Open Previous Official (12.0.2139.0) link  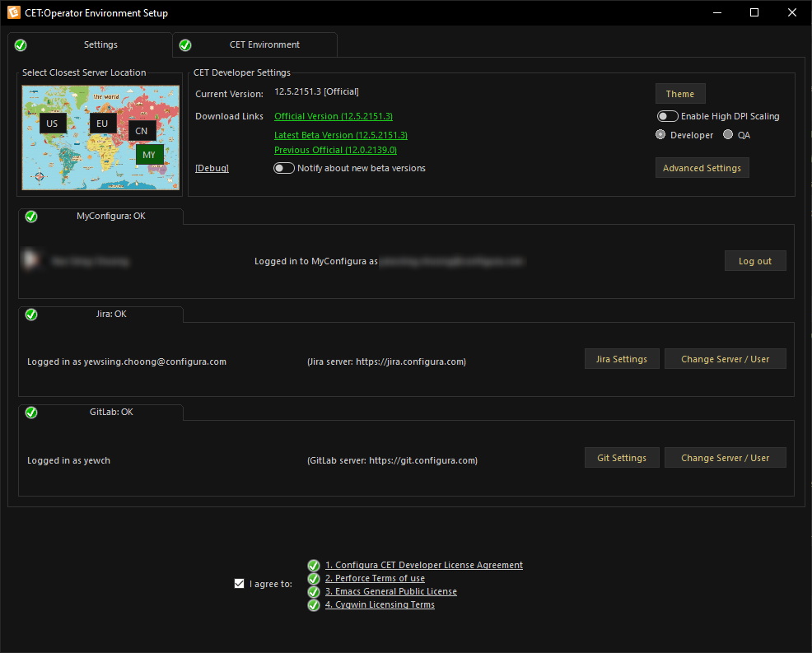pos(335,150)
